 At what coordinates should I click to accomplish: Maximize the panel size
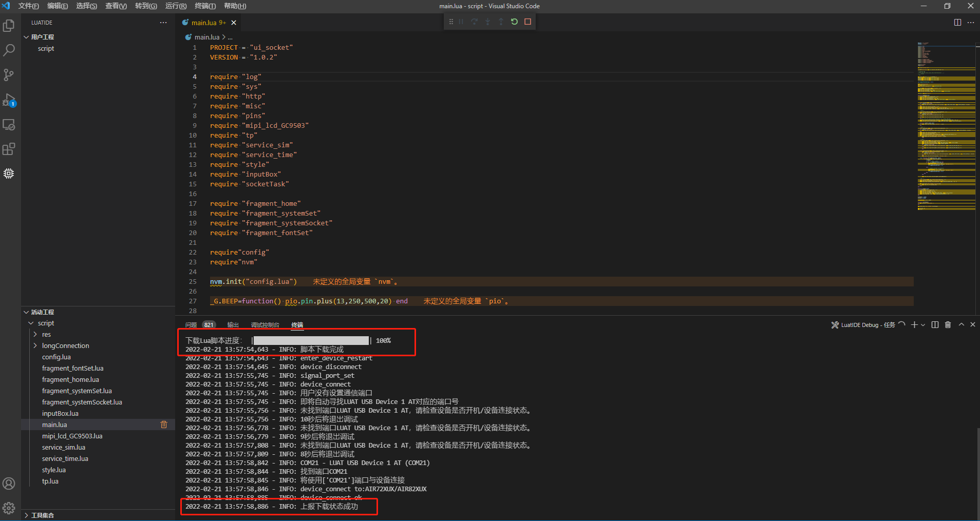pyautogui.click(x=962, y=325)
